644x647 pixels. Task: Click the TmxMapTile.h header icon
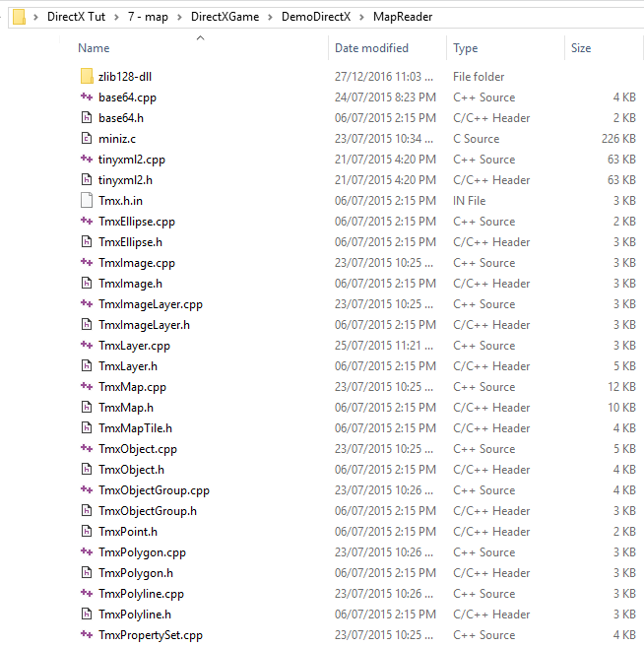pos(87,428)
